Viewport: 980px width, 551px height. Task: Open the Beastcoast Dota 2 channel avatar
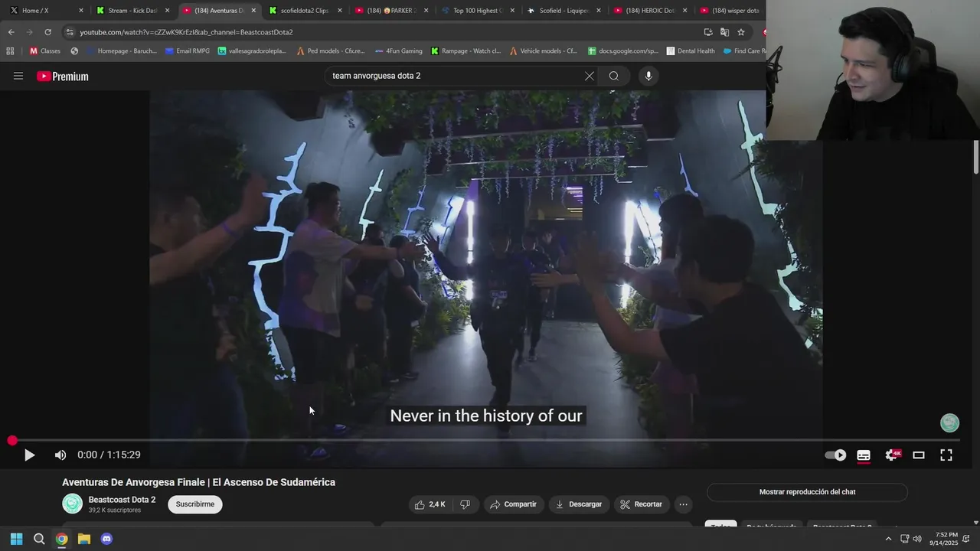[73, 504]
